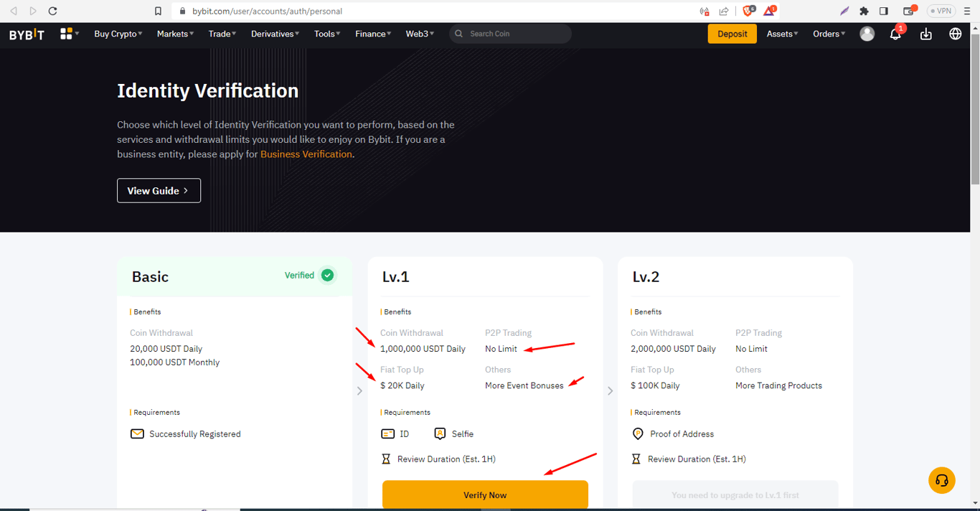The image size is (980, 511).
Task: Open the Finance dropdown menu
Action: click(372, 34)
